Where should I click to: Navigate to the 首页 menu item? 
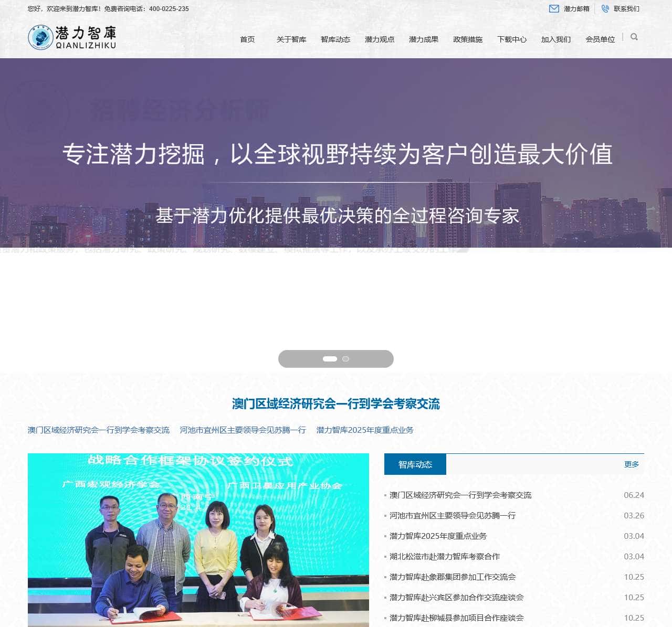(x=248, y=38)
